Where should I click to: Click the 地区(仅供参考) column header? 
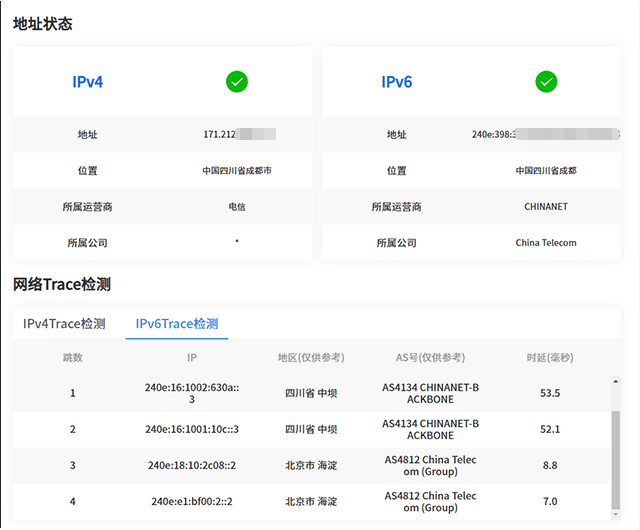pyautogui.click(x=311, y=357)
